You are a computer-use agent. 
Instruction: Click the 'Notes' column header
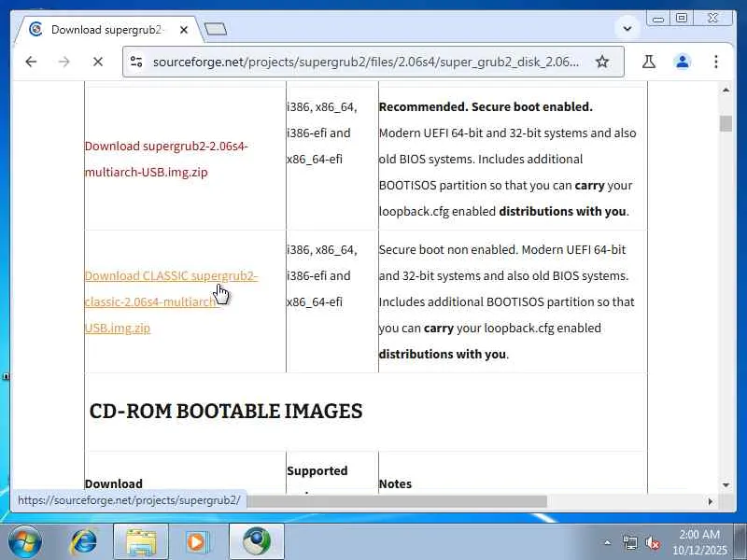pos(395,483)
